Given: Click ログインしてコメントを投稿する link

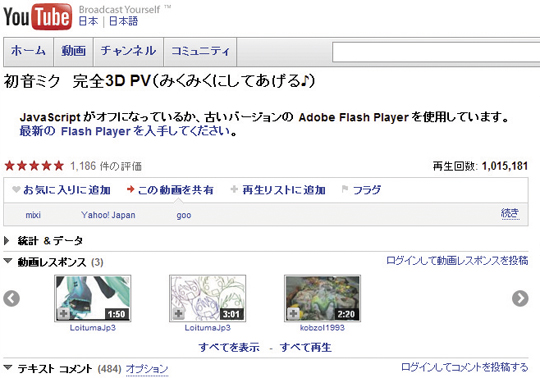Looking at the screenshot, I should point(465,367).
